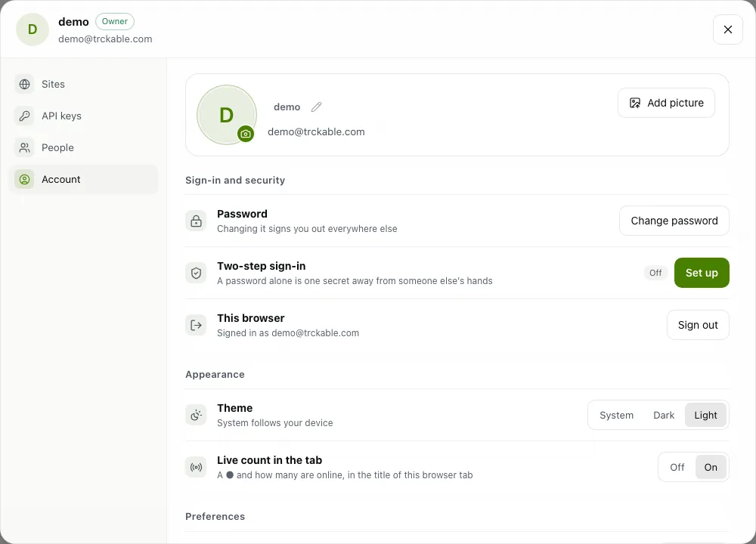Click the "Appearance" section heading
Screen dimensions: 756x544
(215, 375)
